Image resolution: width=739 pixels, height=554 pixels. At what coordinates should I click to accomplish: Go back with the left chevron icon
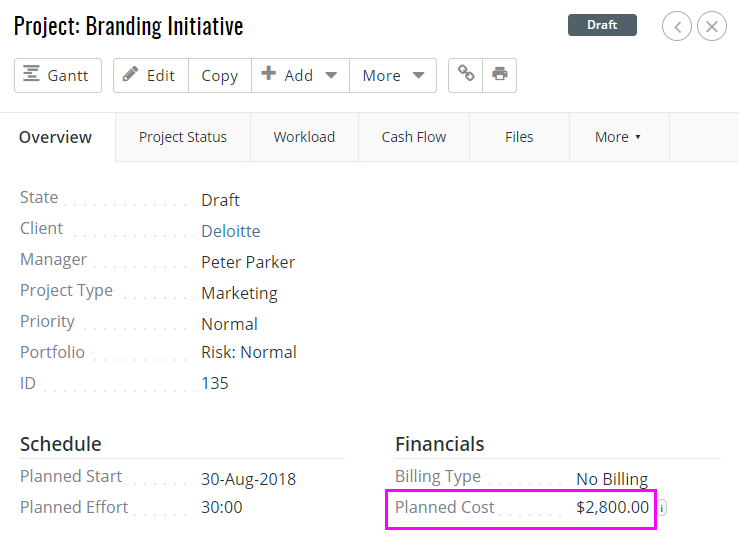pyautogui.click(x=677, y=26)
